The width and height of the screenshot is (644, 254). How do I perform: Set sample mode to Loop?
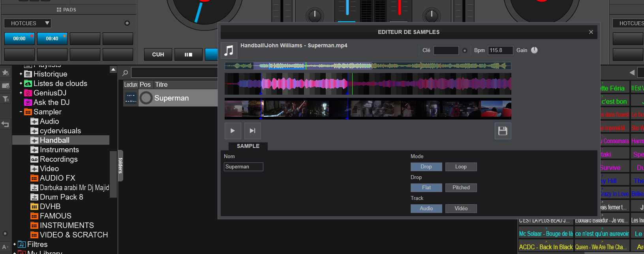coord(461,167)
